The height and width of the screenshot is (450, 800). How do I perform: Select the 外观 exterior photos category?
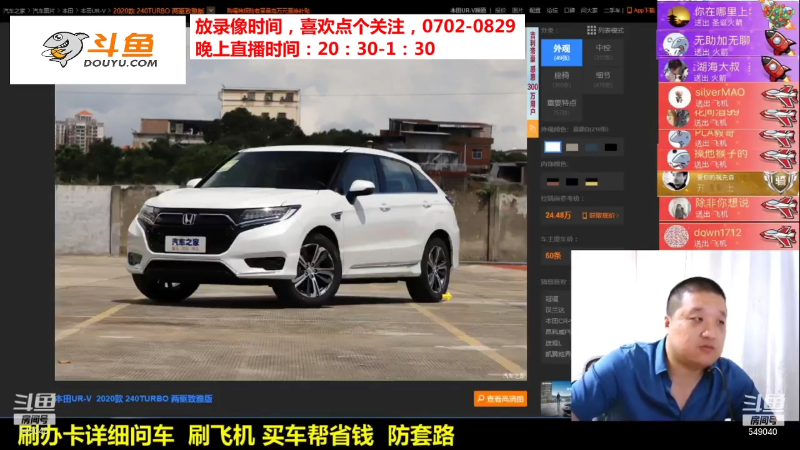pos(561,52)
